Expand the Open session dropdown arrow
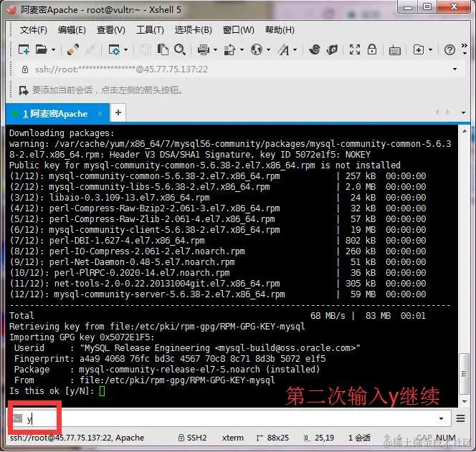This screenshot has width=476, height=452. pos(54,49)
